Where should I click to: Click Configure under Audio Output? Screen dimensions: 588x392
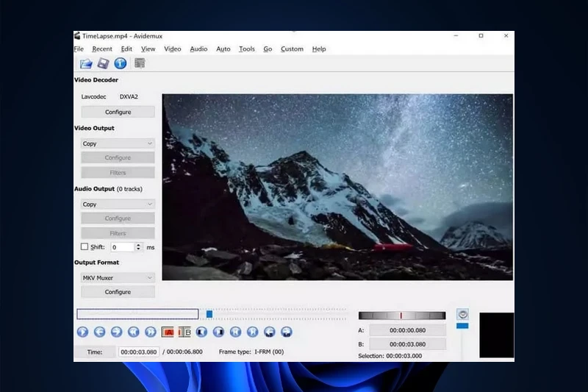[x=118, y=218]
